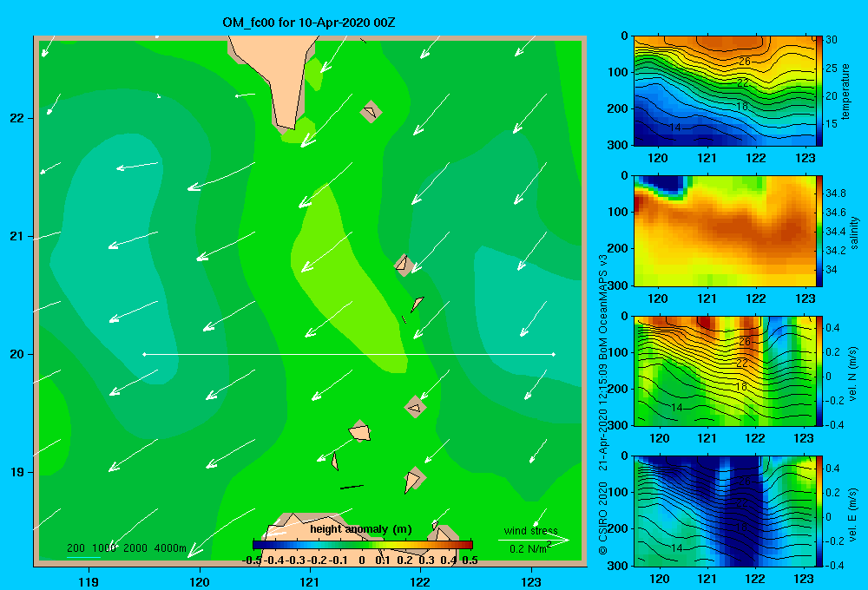
Task: Click the vertical 'temperature' axis label
Action: (x=845, y=91)
